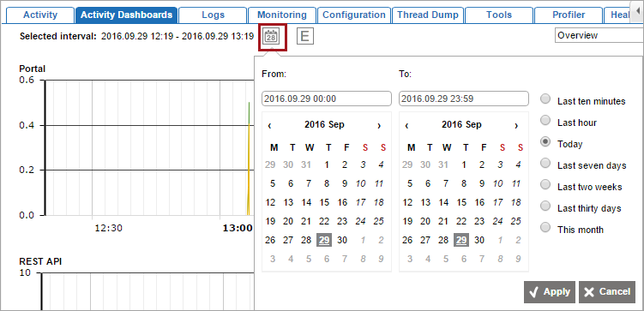
Task: Click the From date text field
Action: point(327,99)
